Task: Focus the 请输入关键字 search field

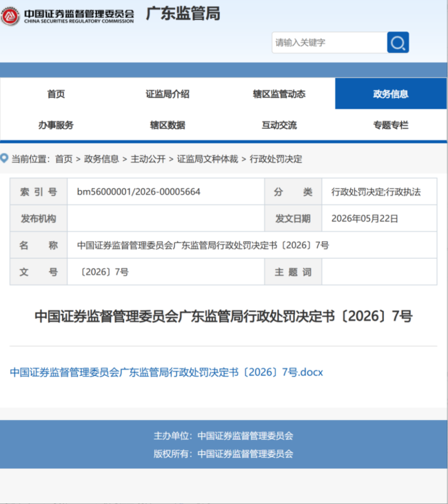Action: [329, 43]
